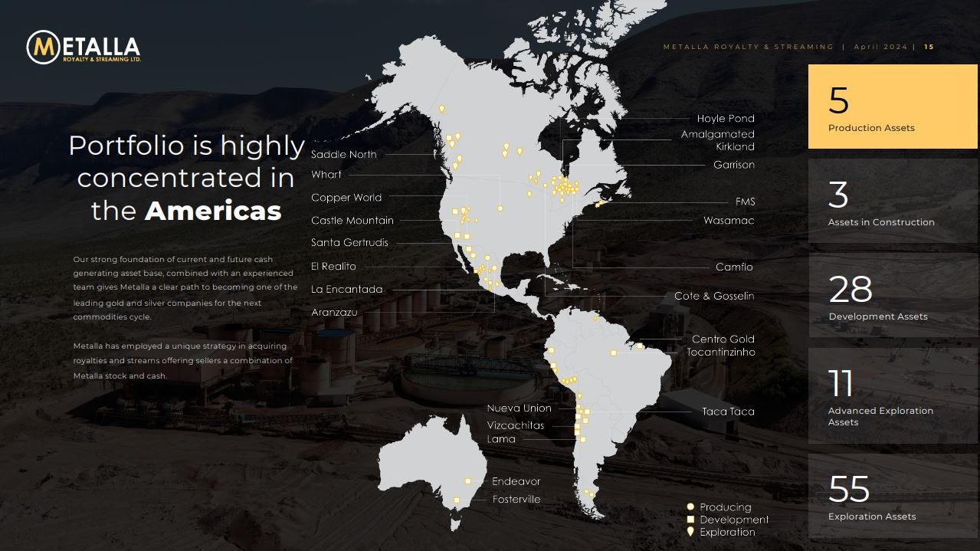Image resolution: width=980 pixels, height=551 pixels.
Task: Click the Endeavor square marker in Australia
Action: click(x=468, y=481)
